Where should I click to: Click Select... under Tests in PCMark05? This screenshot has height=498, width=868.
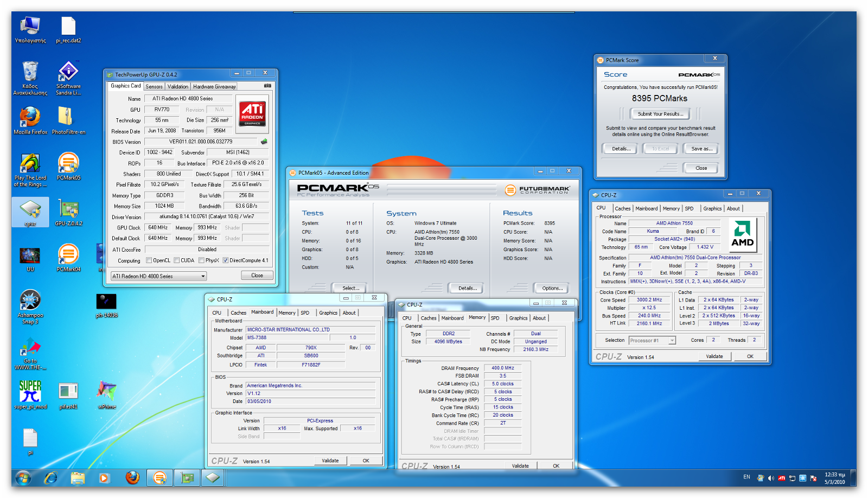350,288
